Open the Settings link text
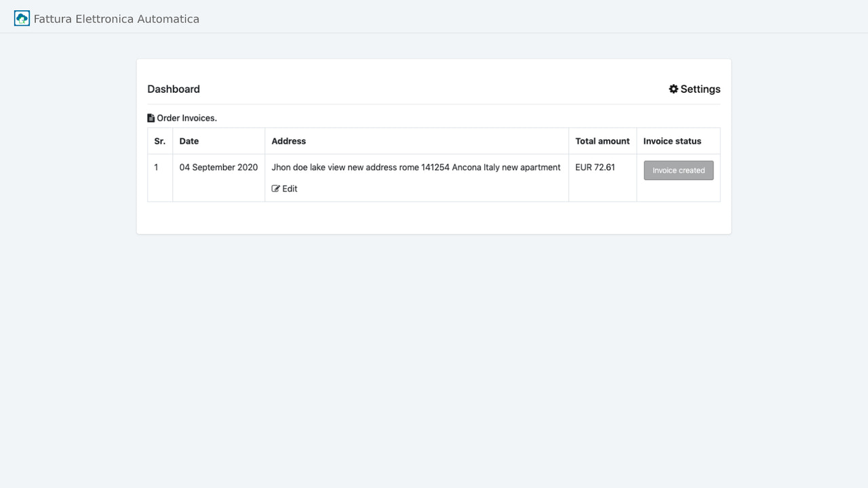 click(701, 89)
